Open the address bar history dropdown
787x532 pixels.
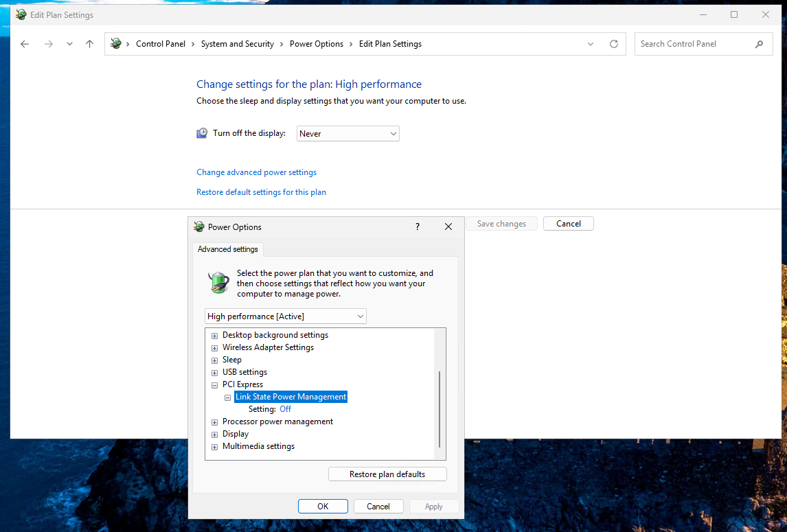pyautogui.click(x=591, y=44)
